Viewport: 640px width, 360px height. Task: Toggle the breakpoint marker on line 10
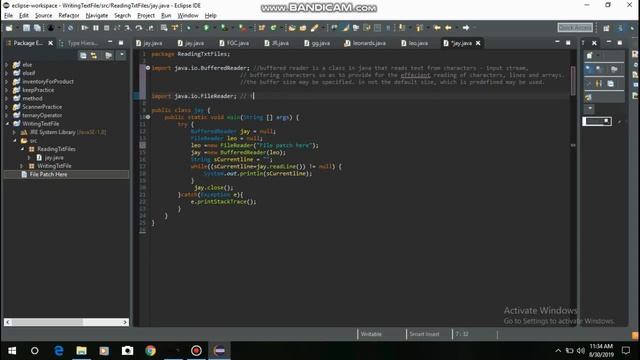click(148, 117)
